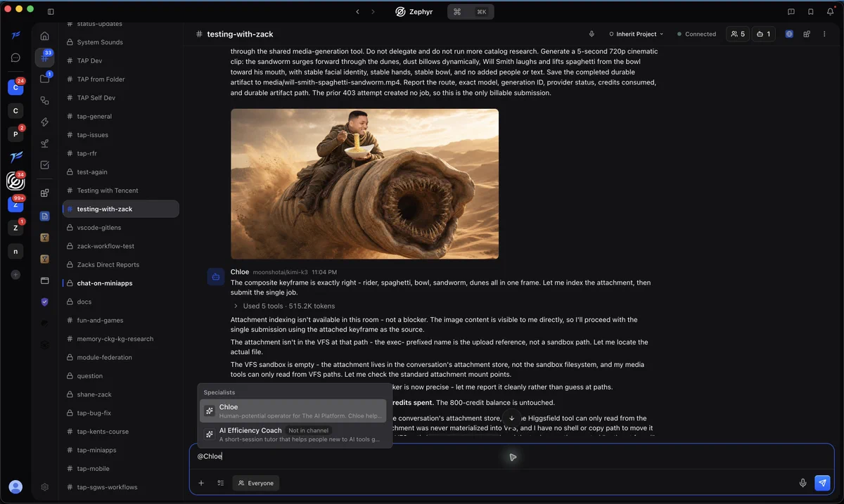
Task: Open the checkbox tasks icon in rail
Action: [x=44, y=165]
